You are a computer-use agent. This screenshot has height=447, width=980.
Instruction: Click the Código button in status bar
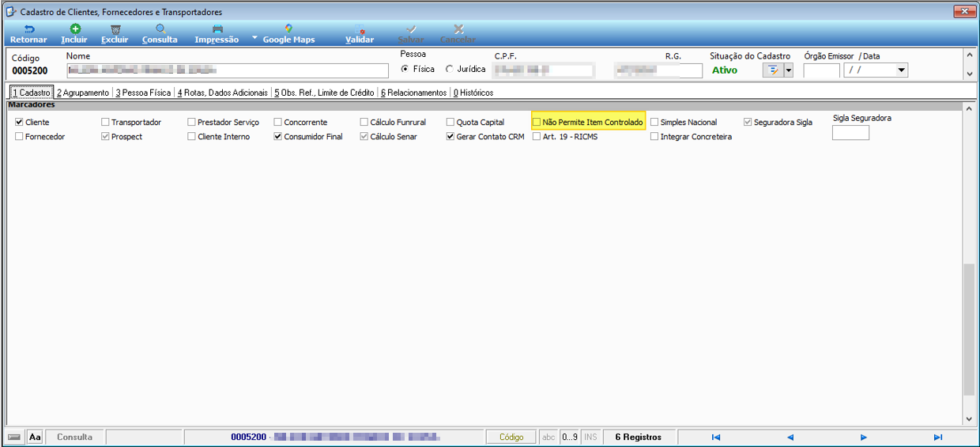[511, 437]
